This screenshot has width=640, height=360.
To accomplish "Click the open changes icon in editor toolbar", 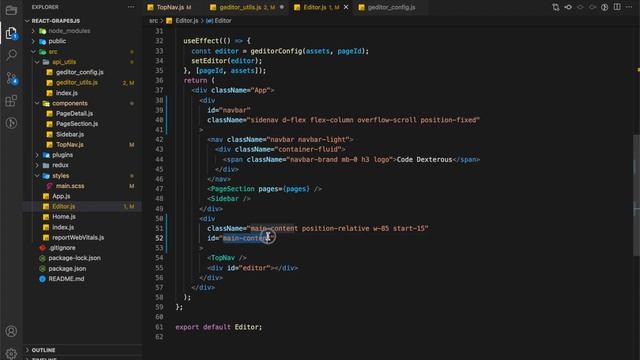I will click(568, 7).
